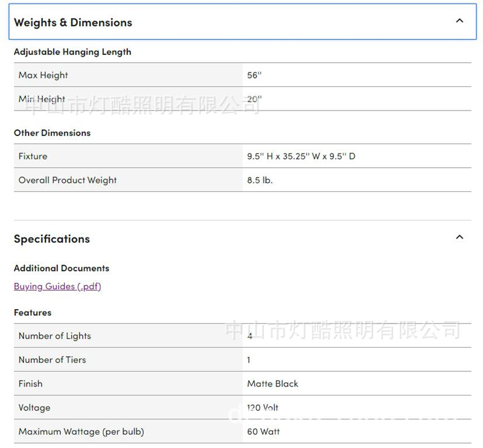Click the Weights & Dimensions heading
Viewport: 483px width, 448px height.
coord(73,22)
